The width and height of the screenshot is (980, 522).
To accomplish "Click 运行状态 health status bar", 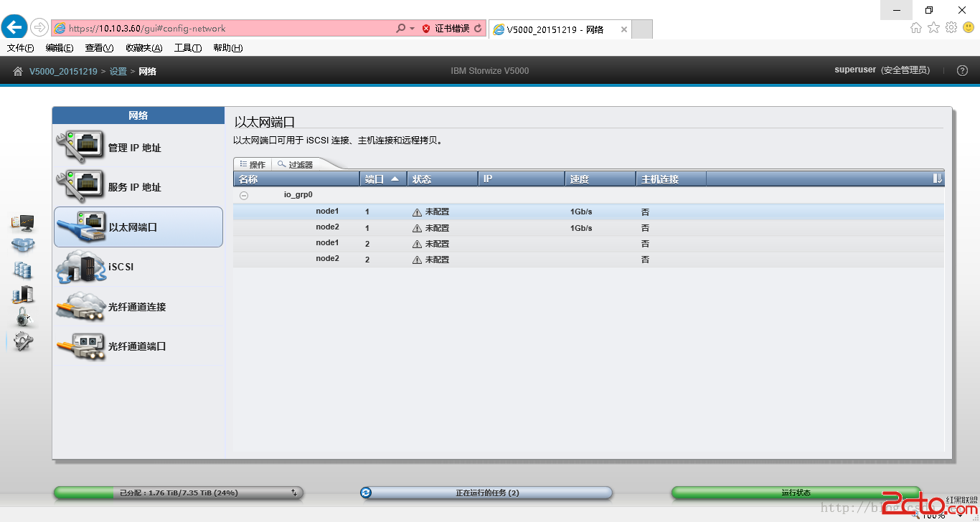I will point(796,493).
